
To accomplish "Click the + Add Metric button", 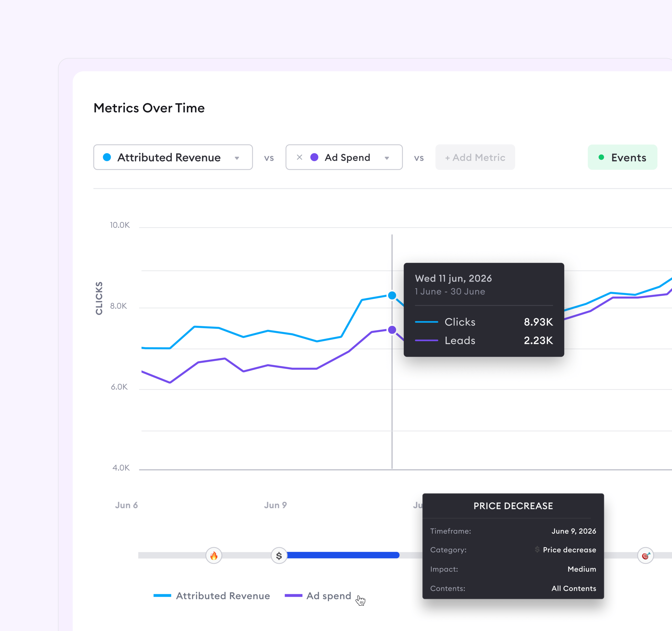I will click(475, 157).
